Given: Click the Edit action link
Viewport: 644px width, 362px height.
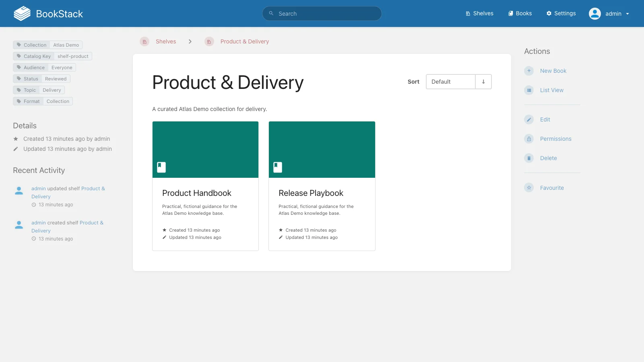Looking at the screenshot, I should 545,119.
